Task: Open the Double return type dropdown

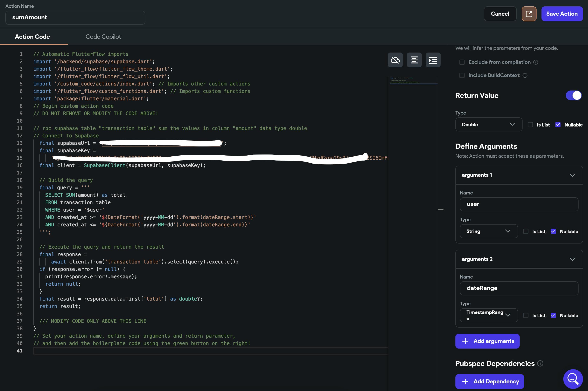Action: point(488,125)
